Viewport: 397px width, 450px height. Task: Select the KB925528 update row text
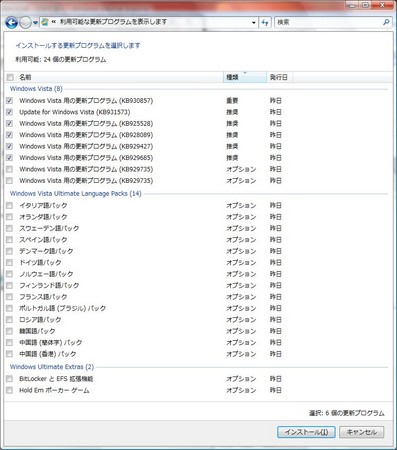coord(86,123)
